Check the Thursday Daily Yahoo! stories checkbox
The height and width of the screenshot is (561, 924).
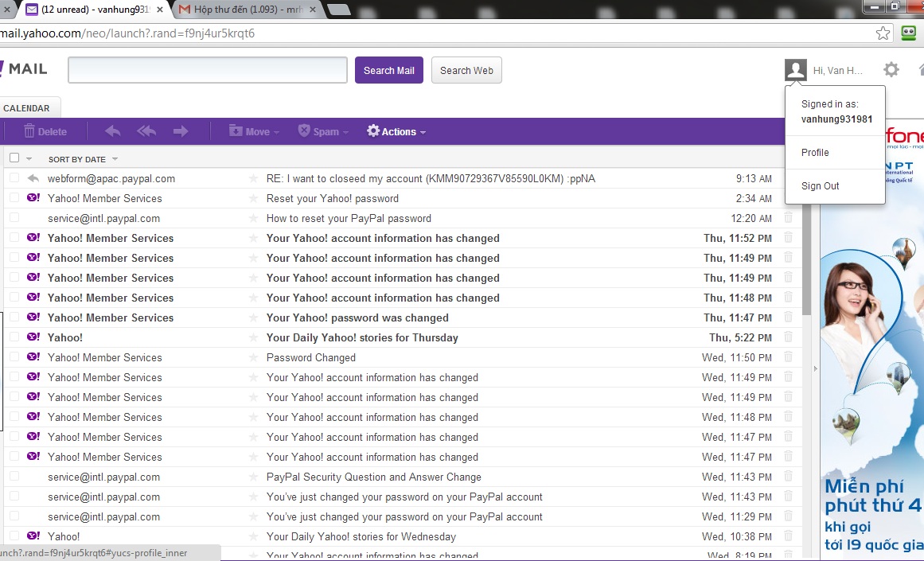coord(14,337)
